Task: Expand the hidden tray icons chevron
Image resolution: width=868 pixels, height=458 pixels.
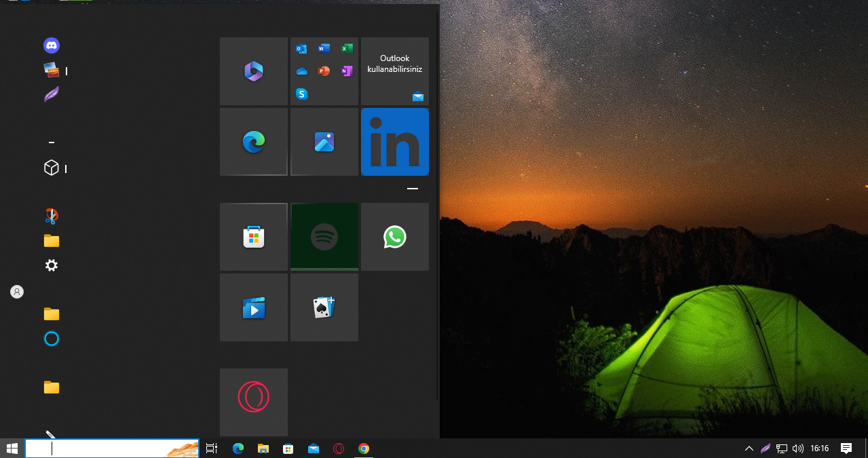Action: [x=749, y=448]
